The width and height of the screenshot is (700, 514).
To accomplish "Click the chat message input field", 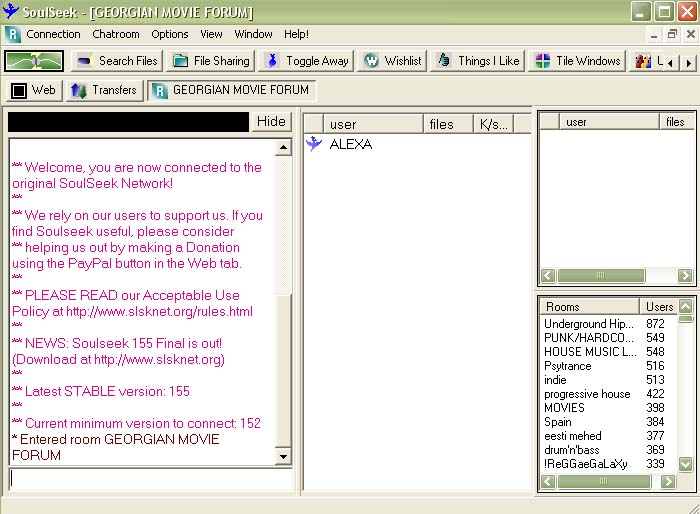I will [150, 478].
